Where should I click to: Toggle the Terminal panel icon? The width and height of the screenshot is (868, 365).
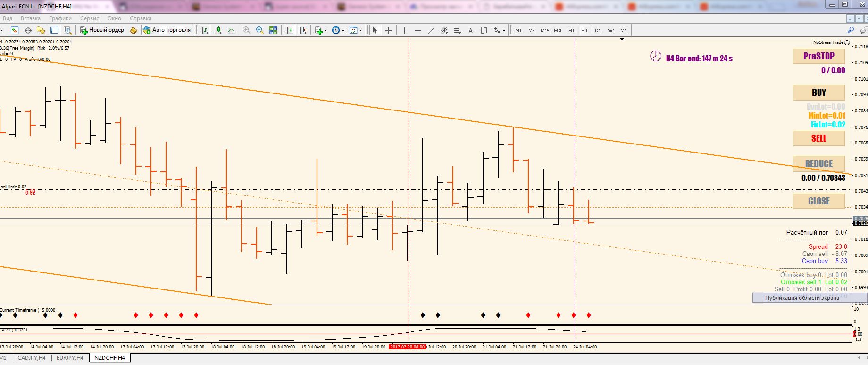click(54, 30)
